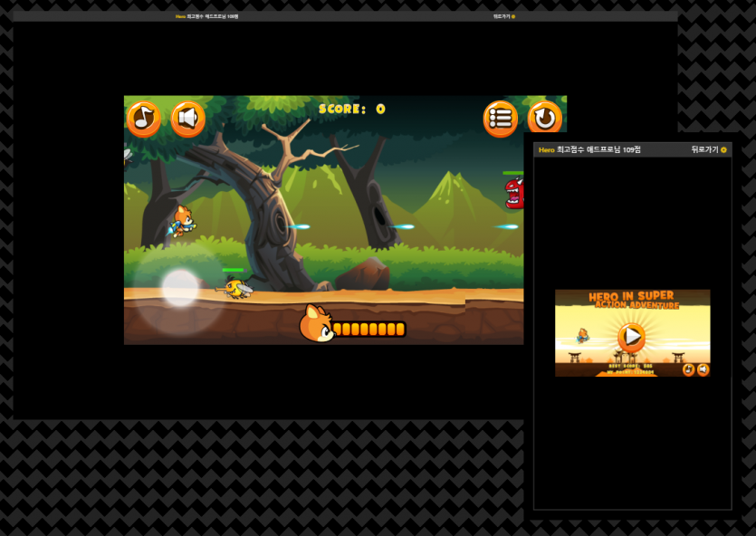Screen dimensions: 756x536
Task: Click the red monster enemy at right
Action: 514,193
